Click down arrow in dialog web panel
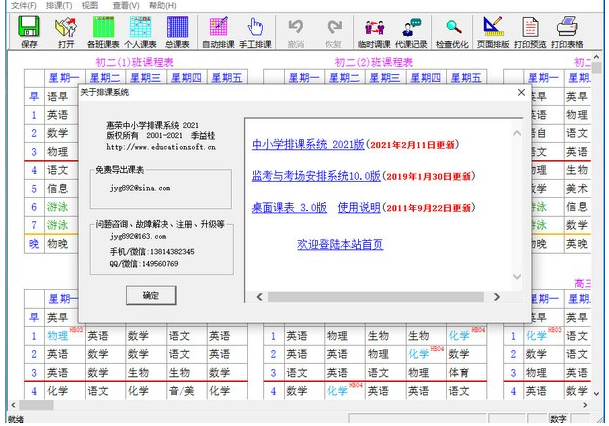Image resolution: width=609 pixels, height=426 pixels. [x=517, y=276]
